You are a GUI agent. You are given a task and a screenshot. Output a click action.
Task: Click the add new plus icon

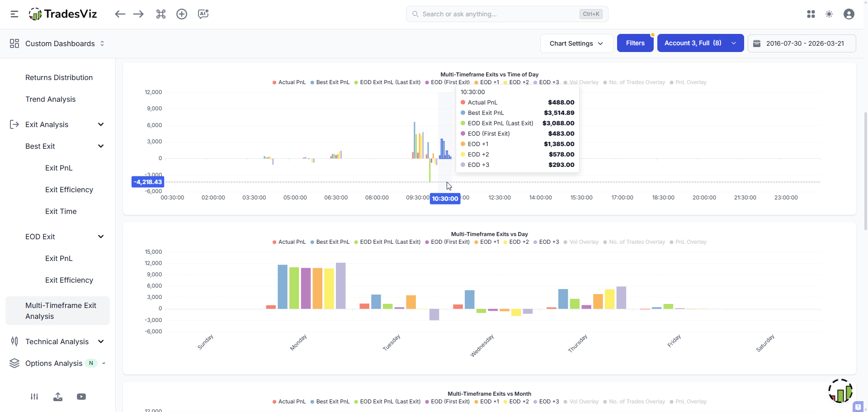click(x=182, y=14)
